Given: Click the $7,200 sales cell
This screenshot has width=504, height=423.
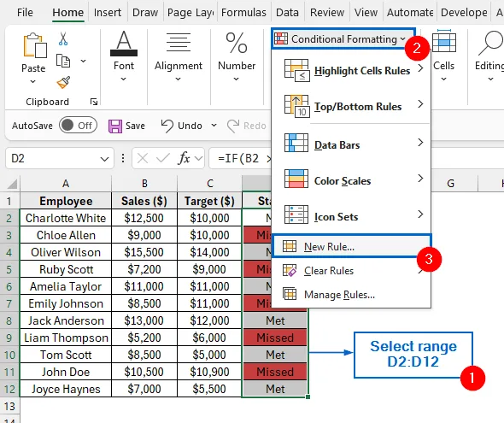Looking at the screenshot, I should 144,269.
